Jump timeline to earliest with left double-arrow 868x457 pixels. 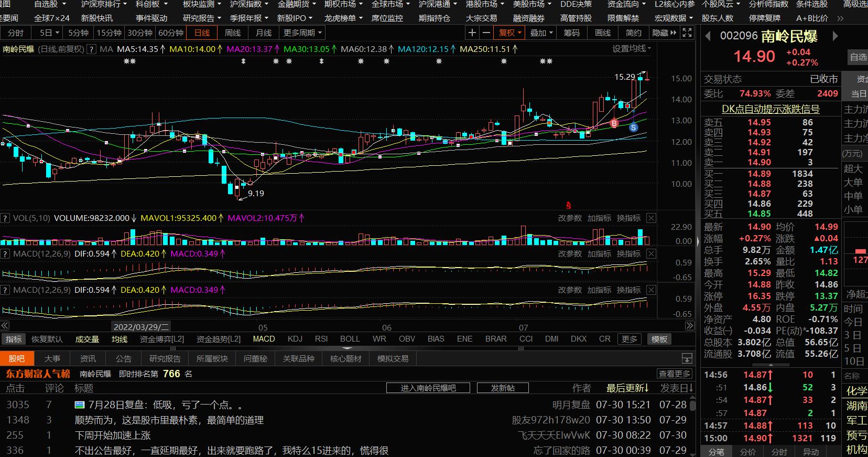[x=5, y=326]
